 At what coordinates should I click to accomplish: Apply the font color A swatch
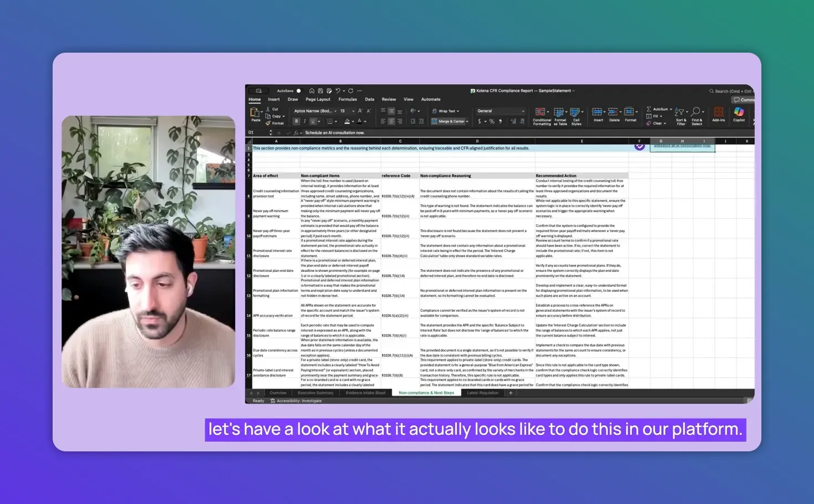pyautogui.click(x=359, y=121)
